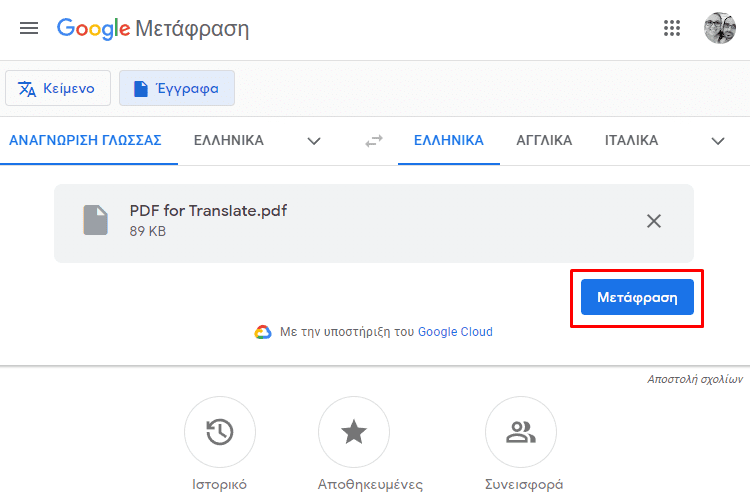This screenshot has height=500, width=750.
Task: Open the hamburger main menu
Action: click(29, 28)
